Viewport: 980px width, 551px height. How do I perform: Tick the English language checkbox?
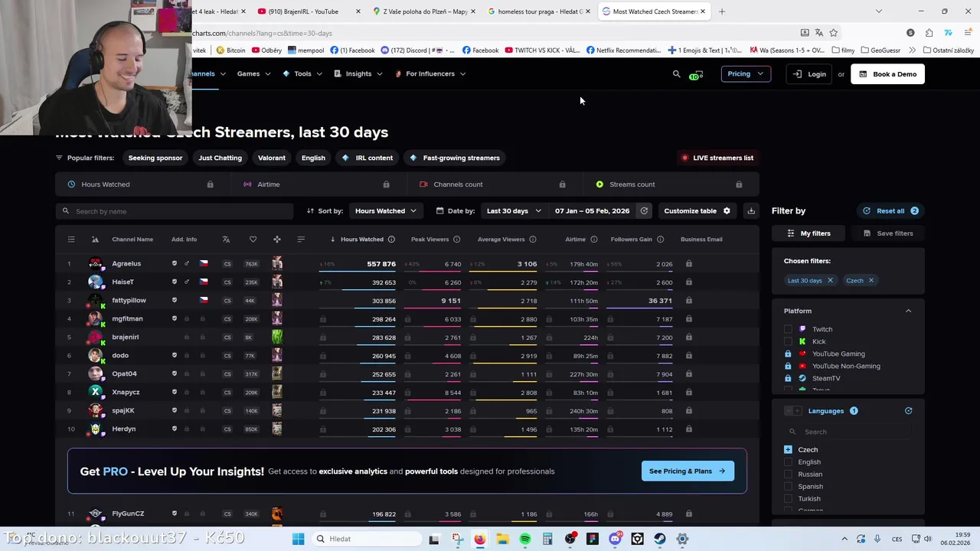point(788,462)
